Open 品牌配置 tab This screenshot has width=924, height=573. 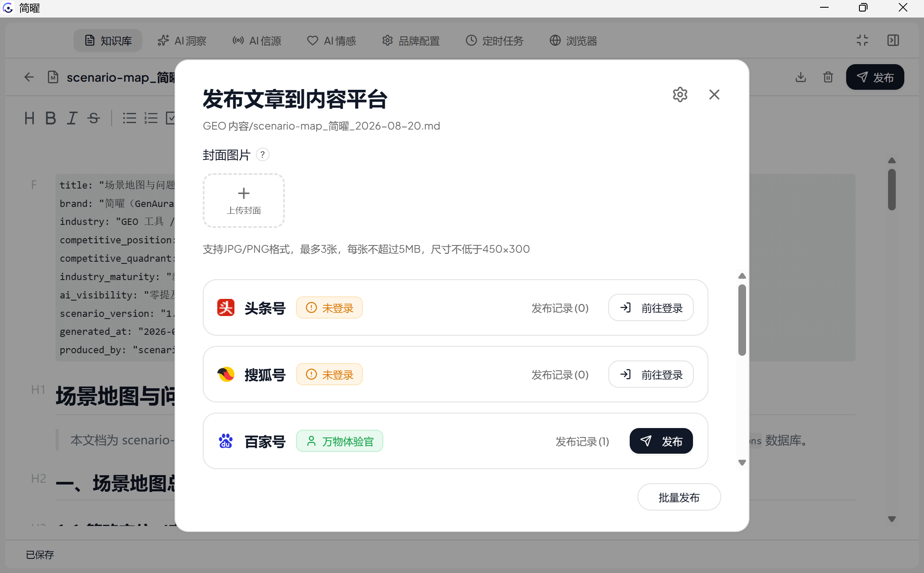click(x=411, y=41)
